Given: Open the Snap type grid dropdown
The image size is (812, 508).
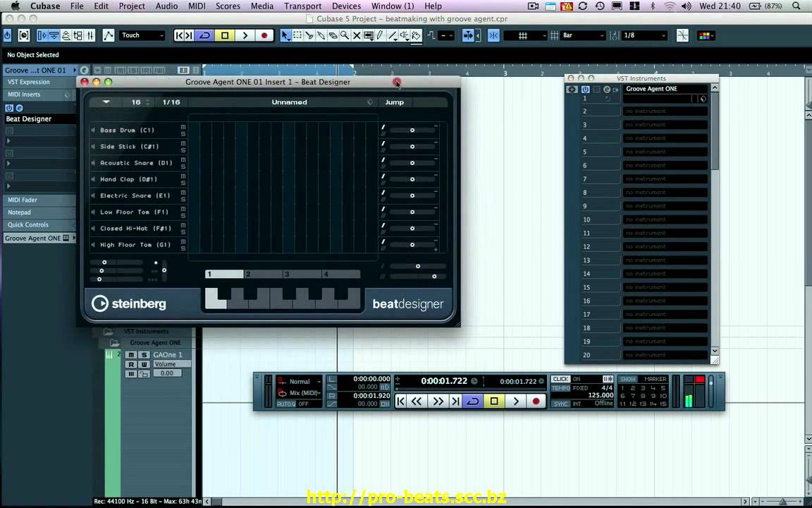Looking at the screenshot, I should pos(525,35).
